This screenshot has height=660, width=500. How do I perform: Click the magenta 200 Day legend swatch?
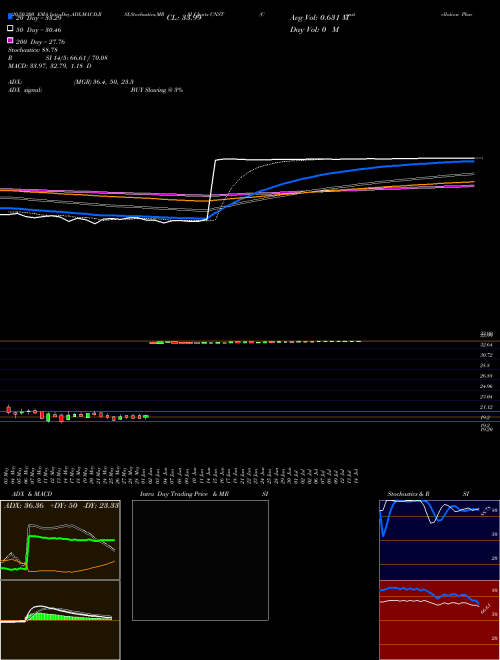10,40
